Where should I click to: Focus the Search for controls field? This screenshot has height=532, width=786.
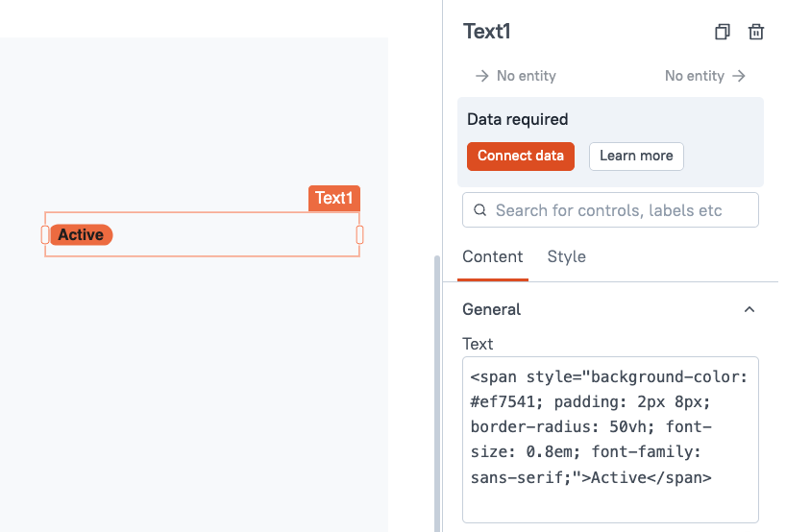pos(610,210)
